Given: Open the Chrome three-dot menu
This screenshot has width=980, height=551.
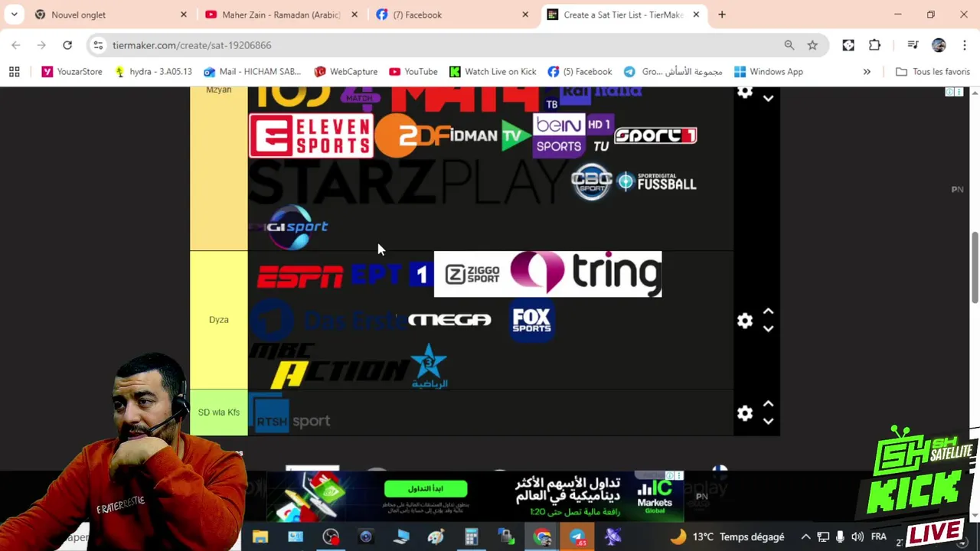Looking at the screenshot, I should 964,45.
